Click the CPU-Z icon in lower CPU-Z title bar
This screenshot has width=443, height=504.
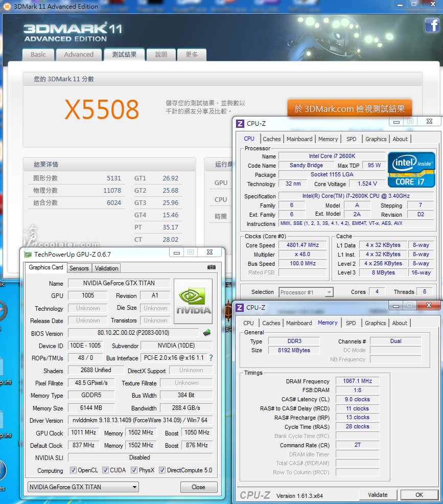click(239, 308)
